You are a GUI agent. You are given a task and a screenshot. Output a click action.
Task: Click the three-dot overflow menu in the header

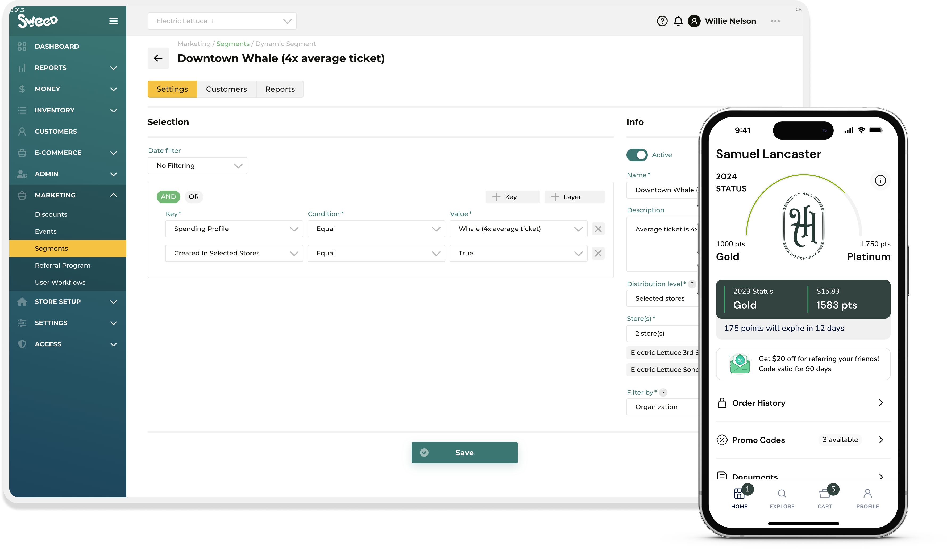point(775,21)
